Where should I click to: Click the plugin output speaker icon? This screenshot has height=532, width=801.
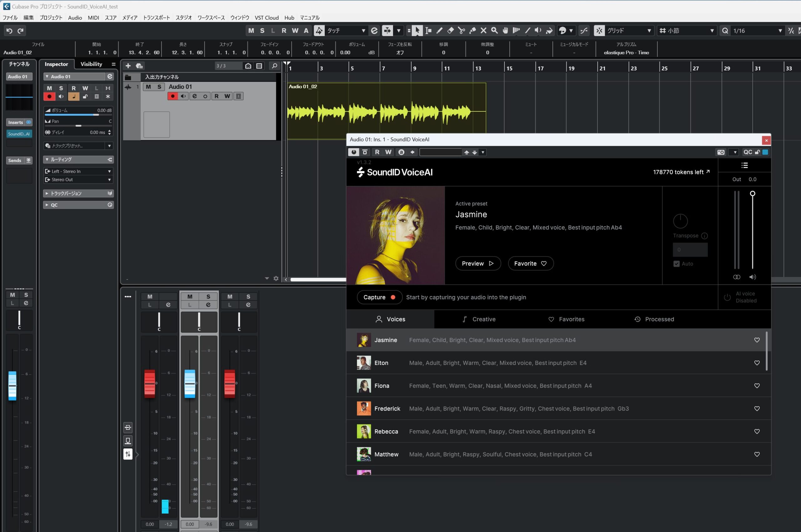click(753, 277)
